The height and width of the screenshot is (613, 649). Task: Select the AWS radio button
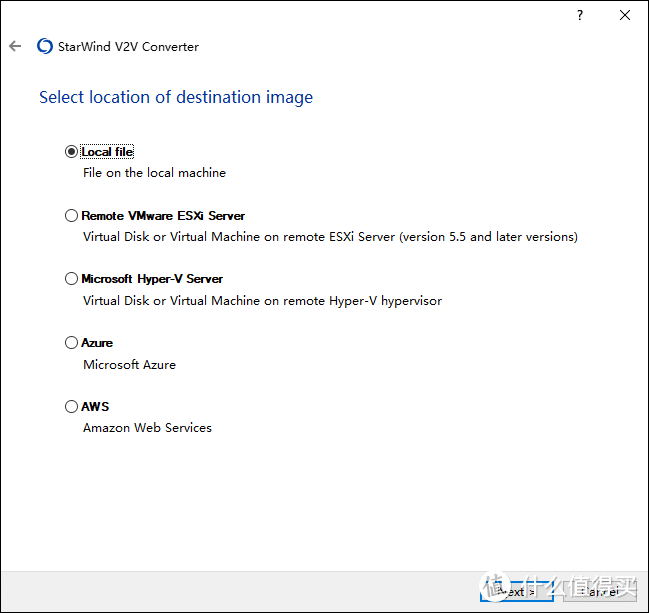pyautogui.click(x=71, y=407)
